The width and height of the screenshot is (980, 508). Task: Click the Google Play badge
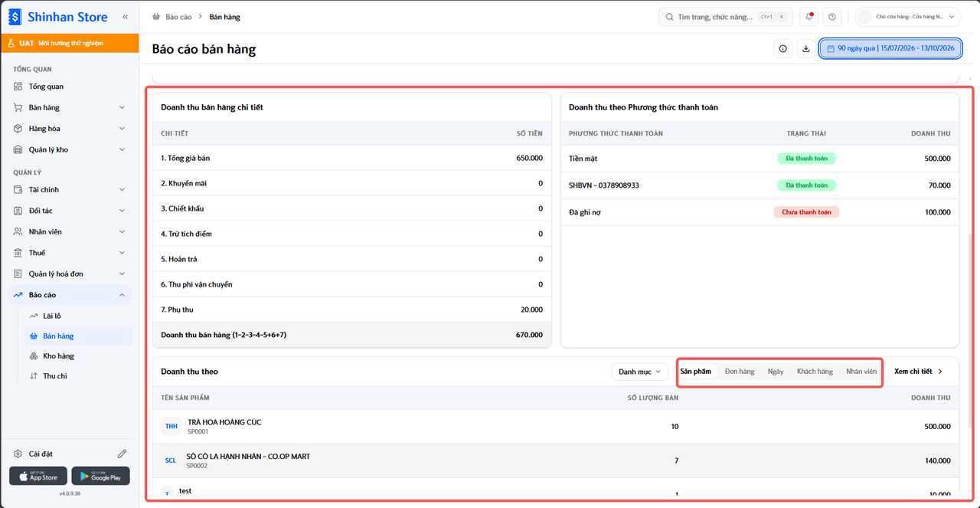[x=100, y=476]
